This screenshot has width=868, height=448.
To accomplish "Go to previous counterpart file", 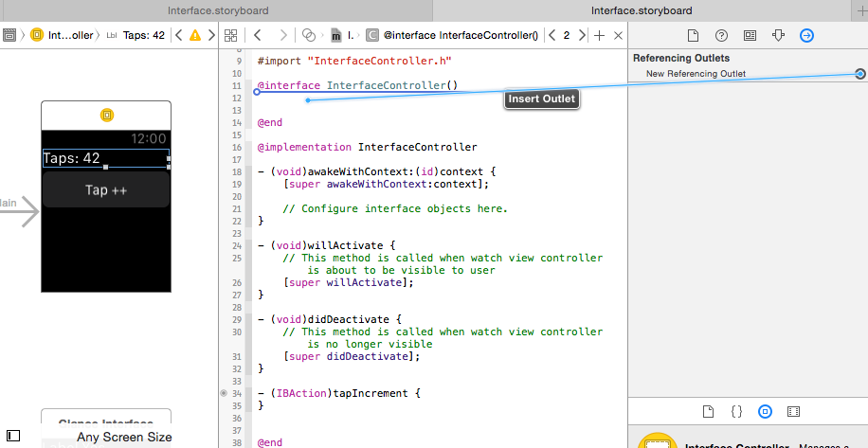I will click(x=552, y=35).
